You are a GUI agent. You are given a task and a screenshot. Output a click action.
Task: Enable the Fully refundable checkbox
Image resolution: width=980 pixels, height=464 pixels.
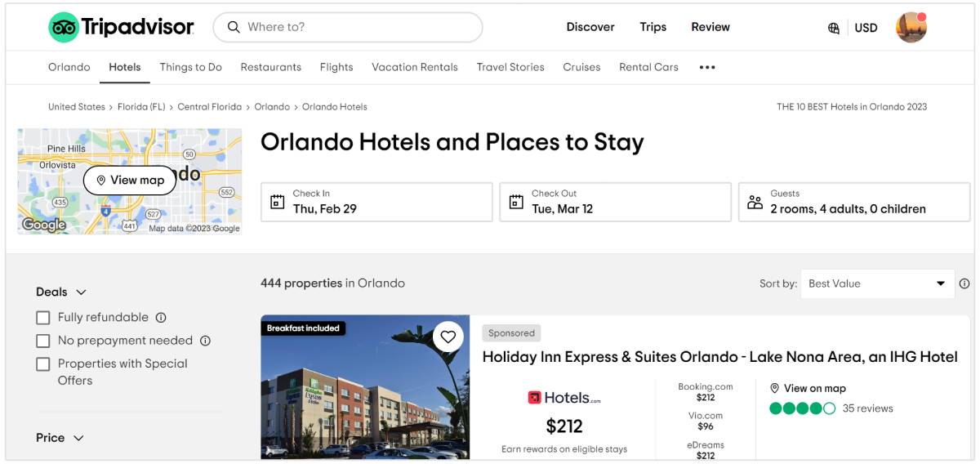[x=43, y=318]
